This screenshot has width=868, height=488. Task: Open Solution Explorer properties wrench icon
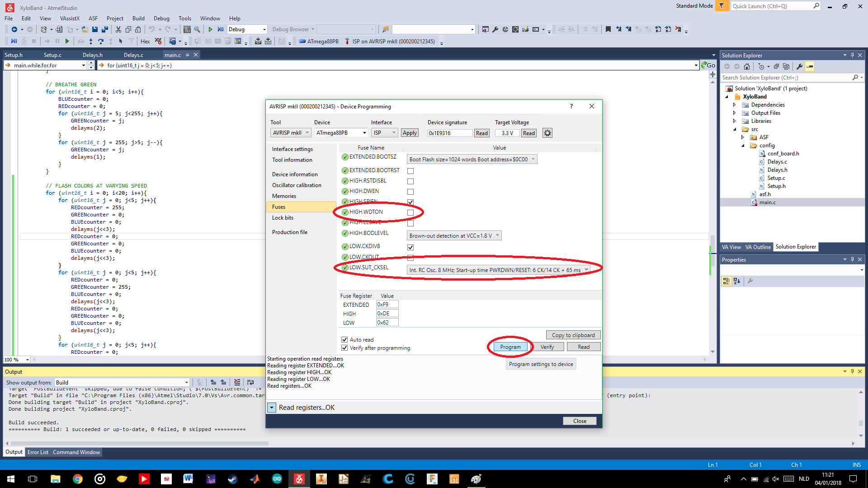799,66
